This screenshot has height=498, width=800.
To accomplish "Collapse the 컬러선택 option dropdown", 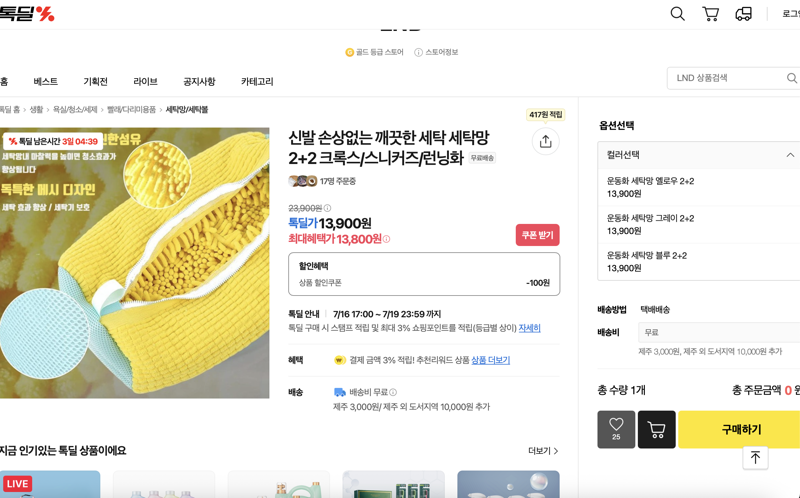I will (790, 155).
